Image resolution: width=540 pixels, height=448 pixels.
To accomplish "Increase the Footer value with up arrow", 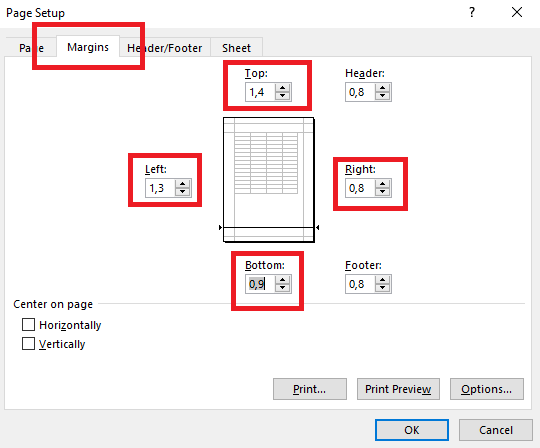I will tap(383, 280).
